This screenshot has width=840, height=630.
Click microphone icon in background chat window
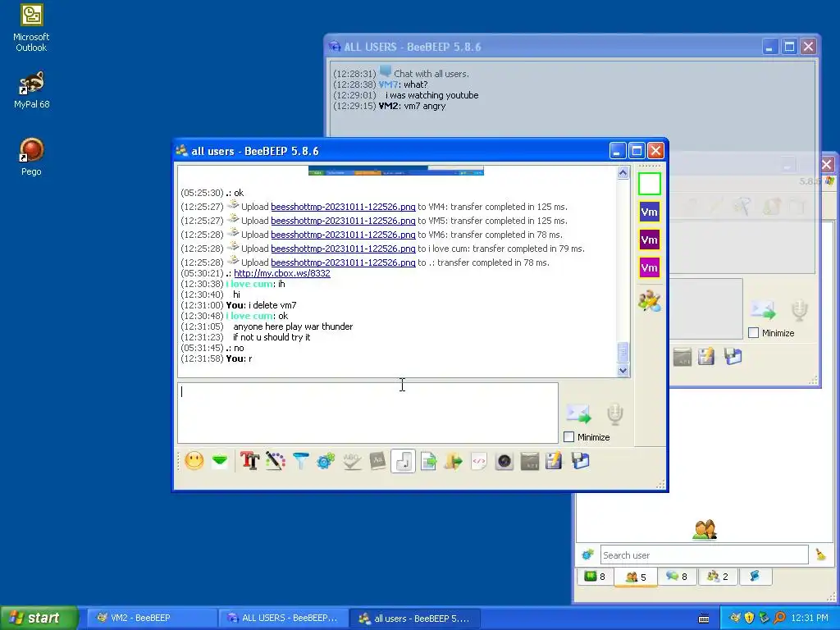point(799,309)
